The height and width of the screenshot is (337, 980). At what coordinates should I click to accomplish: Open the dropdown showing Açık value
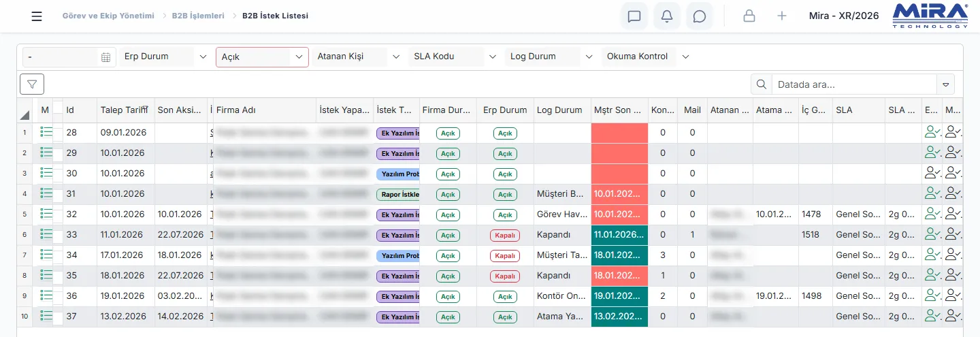[262, 57]
